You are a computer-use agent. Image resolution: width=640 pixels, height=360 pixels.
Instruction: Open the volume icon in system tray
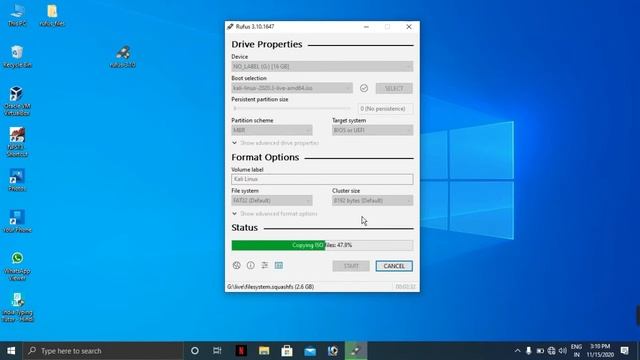563,351
